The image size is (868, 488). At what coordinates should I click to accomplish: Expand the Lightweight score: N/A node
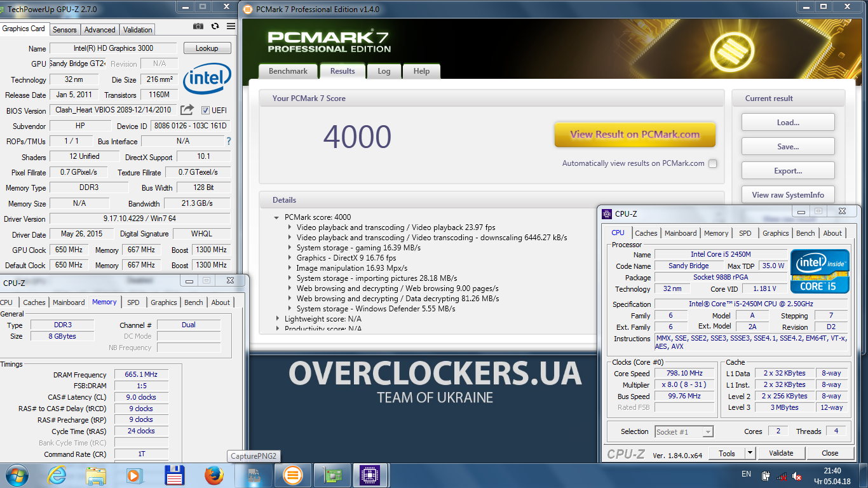pos(277,319)
